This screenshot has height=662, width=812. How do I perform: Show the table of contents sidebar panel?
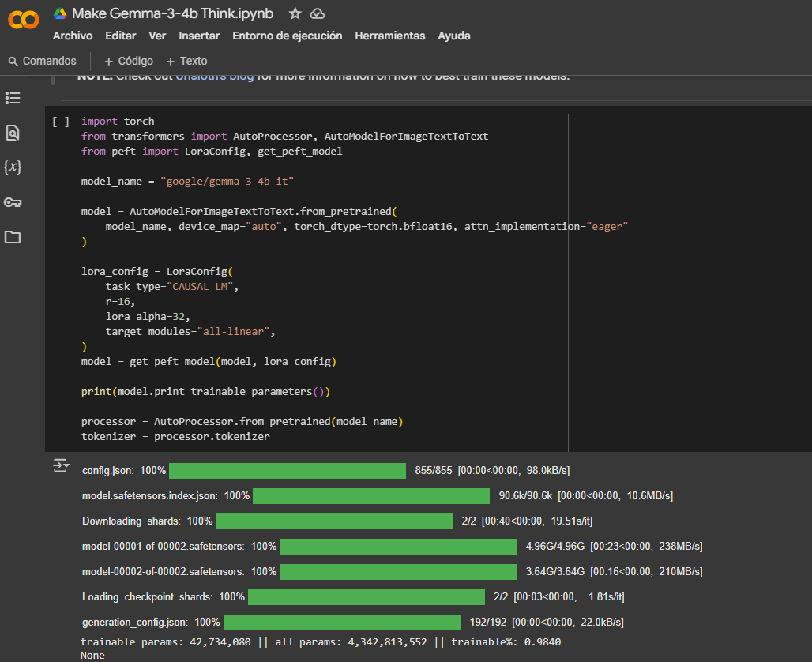pyautogui.click(x=12, y=98)
